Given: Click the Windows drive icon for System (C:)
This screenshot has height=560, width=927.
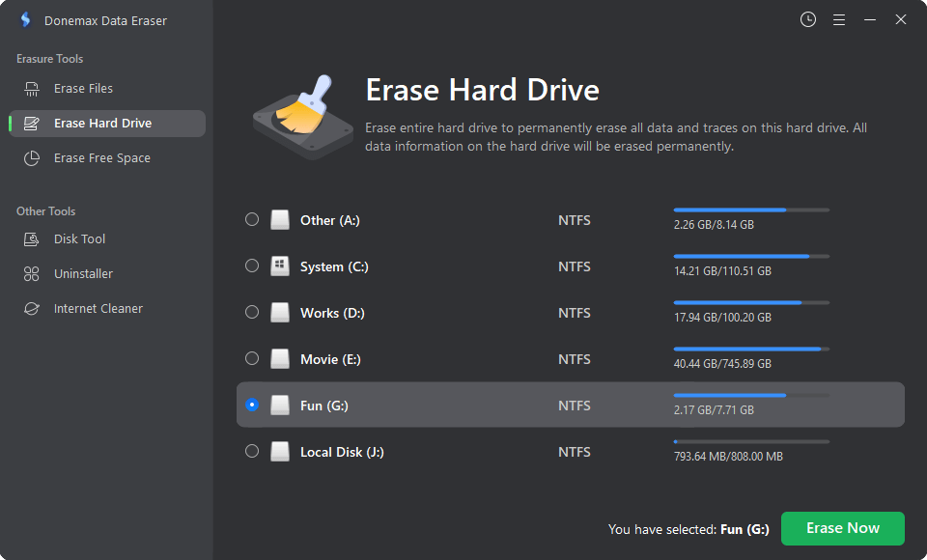Looking at the screenshot, I should [280, 266].
